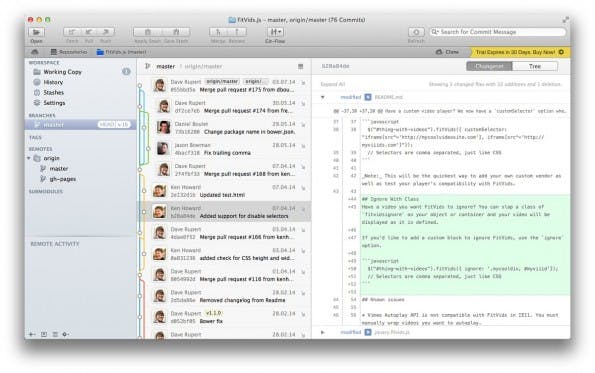Open the Git-Flow dropdown button
Image resolution: width=595 pixels, height=373 pixels.
click(275, 32)
